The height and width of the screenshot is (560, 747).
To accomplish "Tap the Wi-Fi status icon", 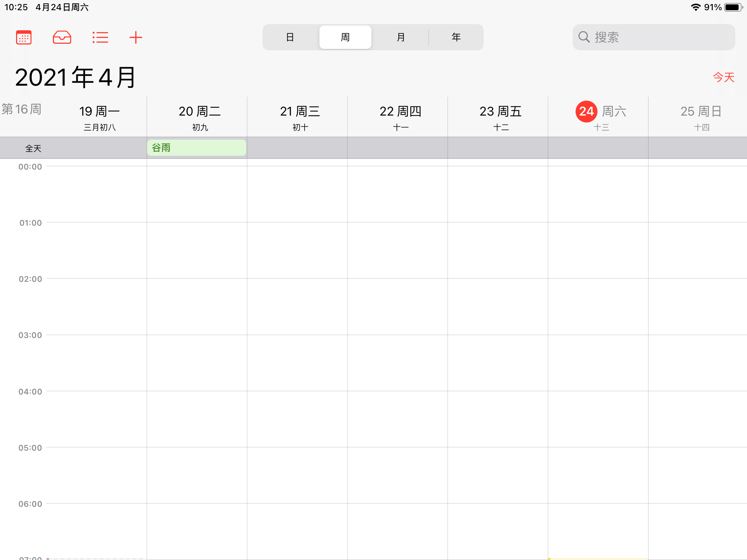I will [x=696, y=7].
